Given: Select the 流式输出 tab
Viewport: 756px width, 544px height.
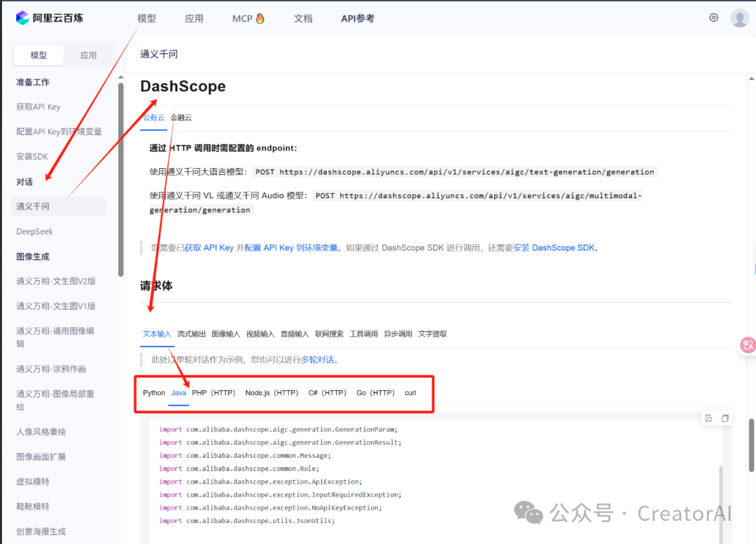Looking at the screenshot, I should click(191, 334).
